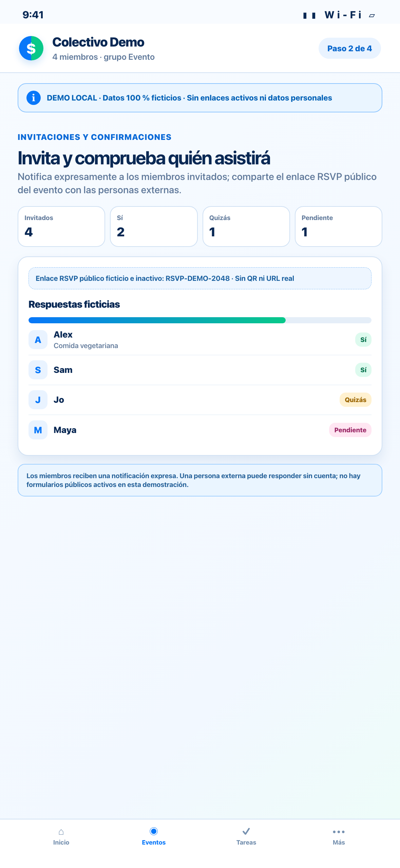Click the Paso 2 de 4 badge
The image size is (400, 868).
pyautogui.click(x=349, y=48)
